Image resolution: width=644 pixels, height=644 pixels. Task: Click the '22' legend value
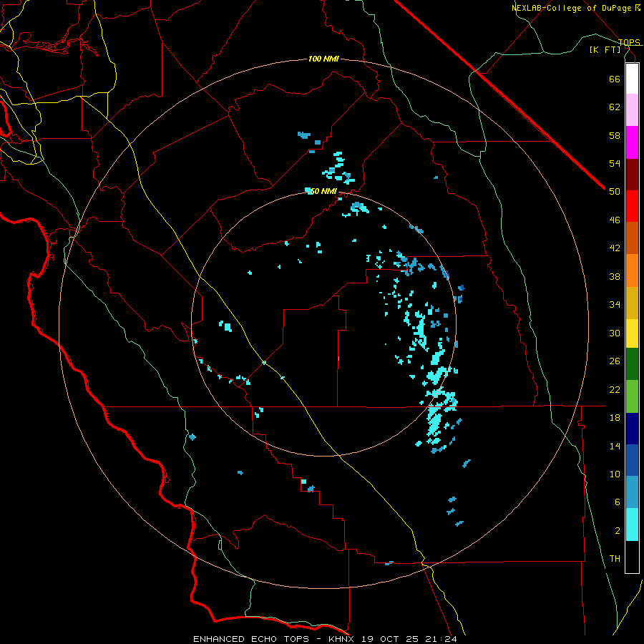(615, 389)
